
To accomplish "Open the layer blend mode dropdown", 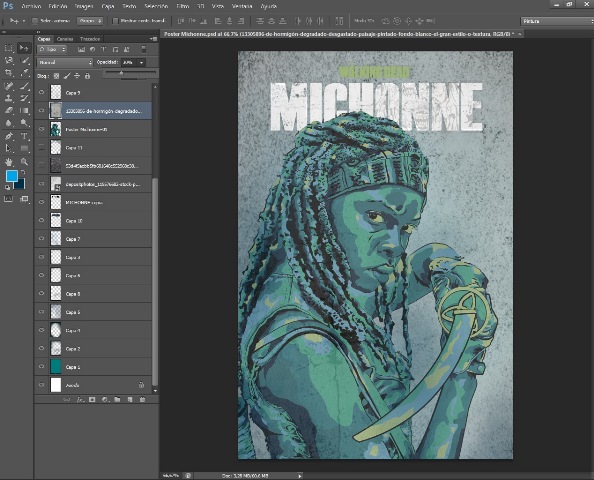I will pos(65,62).
